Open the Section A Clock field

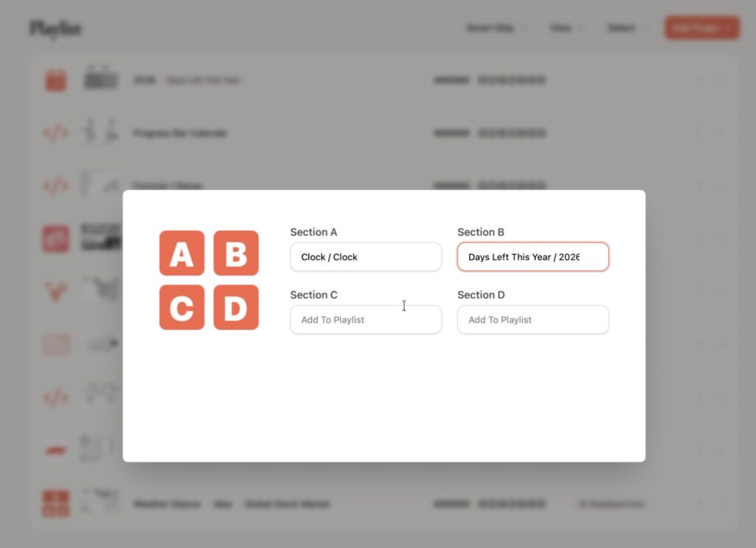(x=366, y=256)
